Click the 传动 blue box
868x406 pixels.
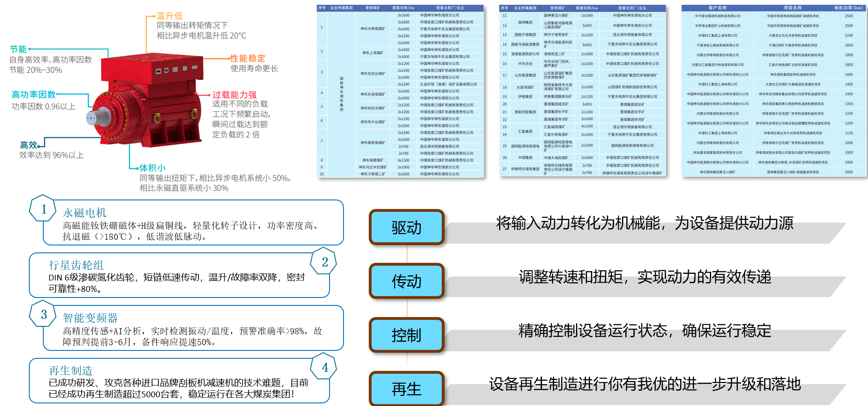pos(406,281)
